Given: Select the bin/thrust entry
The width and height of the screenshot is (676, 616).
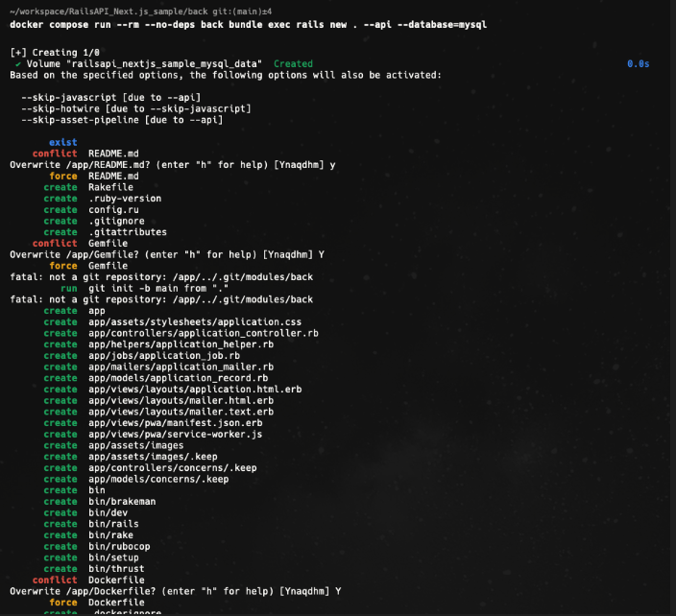Looking at the screenshot, I should 116,569.
